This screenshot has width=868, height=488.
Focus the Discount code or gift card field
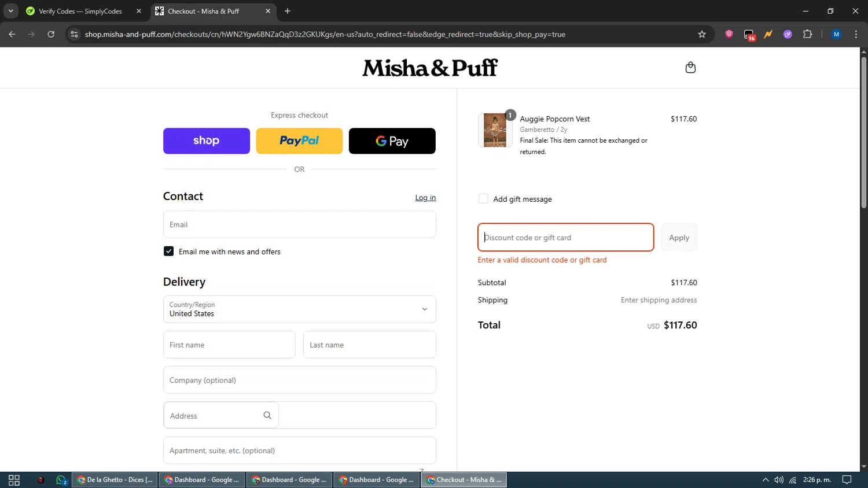tap(566, 238)
